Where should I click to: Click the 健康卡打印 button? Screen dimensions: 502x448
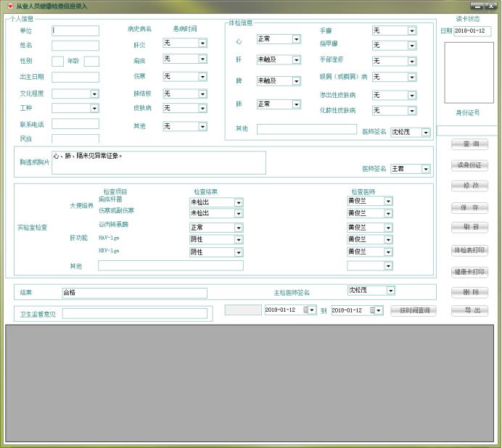[x=469, y=272]
